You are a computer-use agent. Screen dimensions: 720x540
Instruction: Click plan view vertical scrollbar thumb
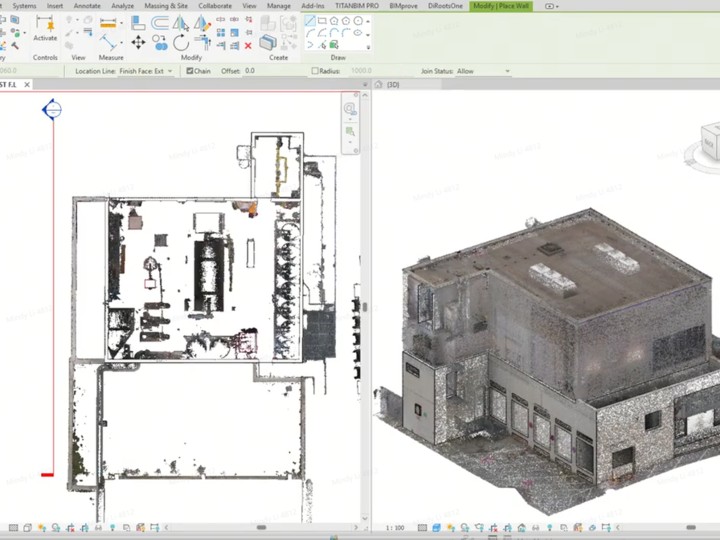[x=365, y=307]
